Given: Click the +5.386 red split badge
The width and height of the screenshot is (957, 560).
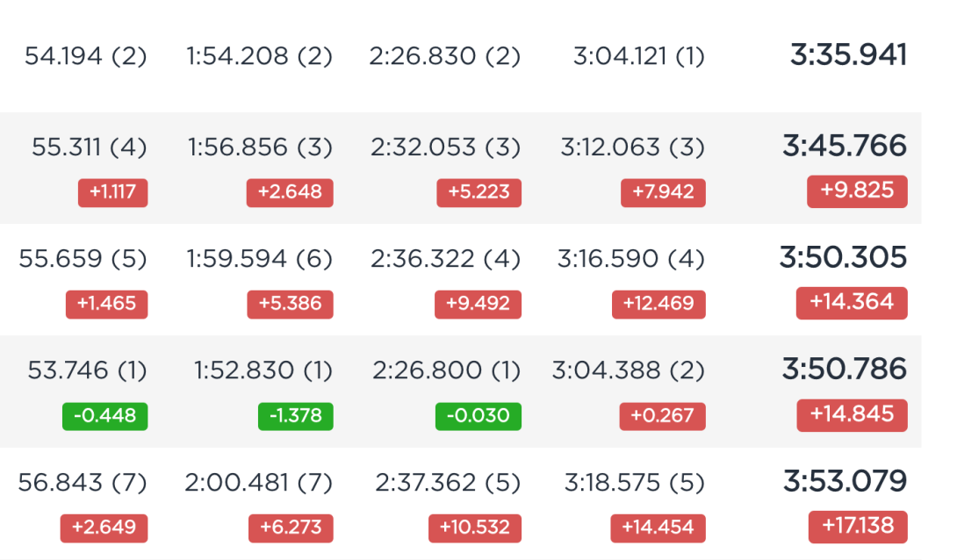Looking at the screenshot, I should 290,305.
